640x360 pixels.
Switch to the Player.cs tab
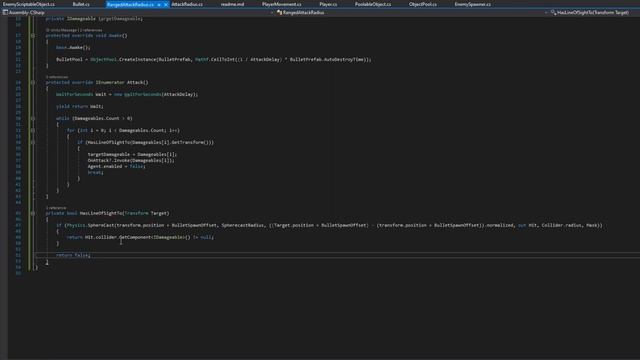coord(328,4)
